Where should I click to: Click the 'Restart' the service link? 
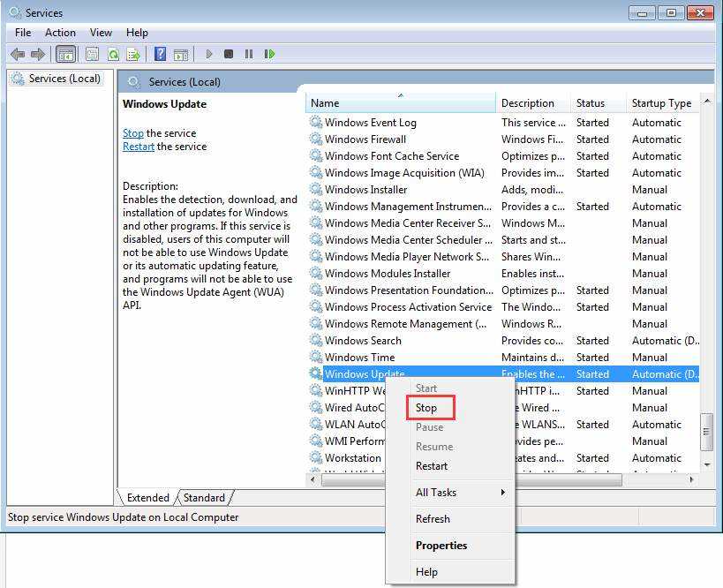139,147
